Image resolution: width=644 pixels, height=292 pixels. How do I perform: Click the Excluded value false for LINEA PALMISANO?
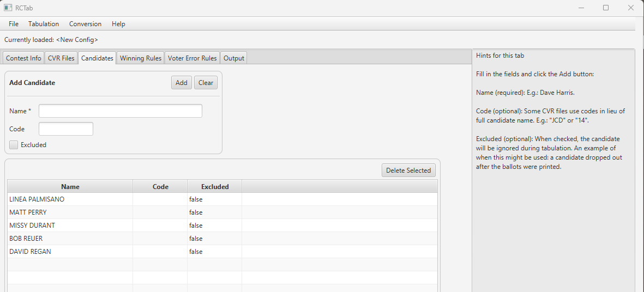click(196, 199)
